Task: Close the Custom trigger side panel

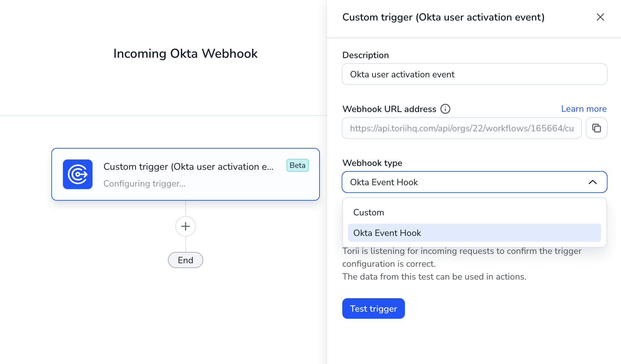Action: pos(600,17)
